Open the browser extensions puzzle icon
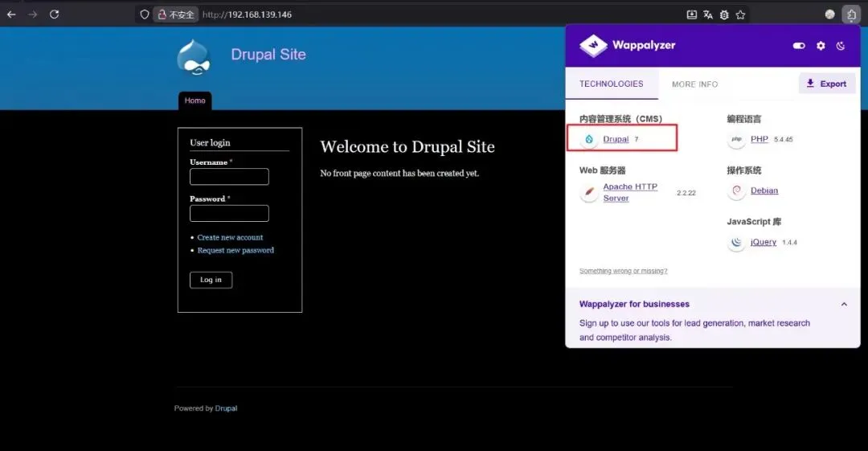 point(851,15)
